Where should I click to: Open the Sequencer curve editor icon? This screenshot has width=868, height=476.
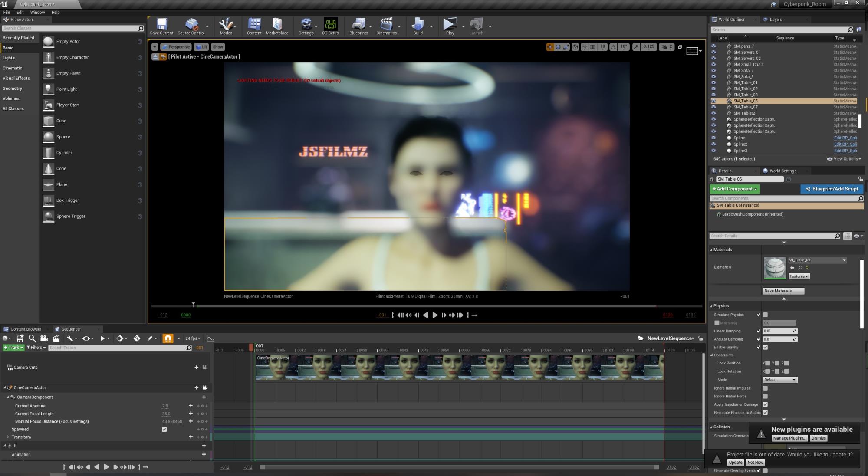click(210, 338)
